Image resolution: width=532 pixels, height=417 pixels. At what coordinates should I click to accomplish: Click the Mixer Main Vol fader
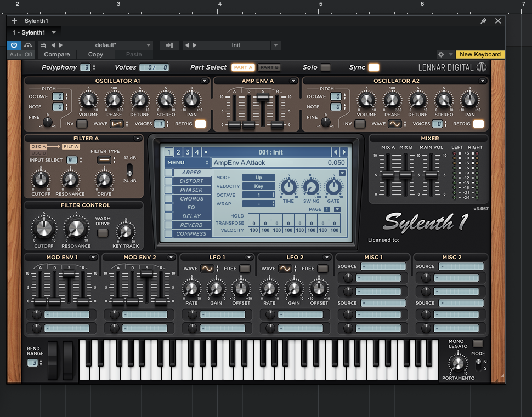[431, 175]
